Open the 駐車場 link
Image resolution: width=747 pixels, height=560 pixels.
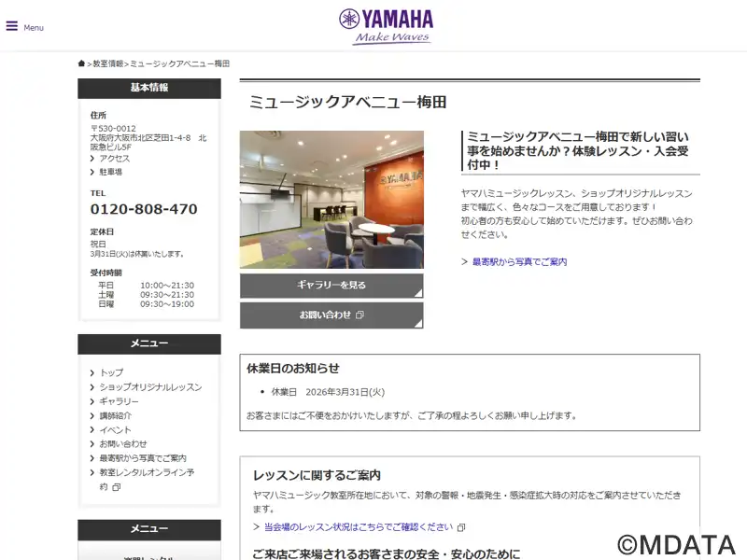110,172
